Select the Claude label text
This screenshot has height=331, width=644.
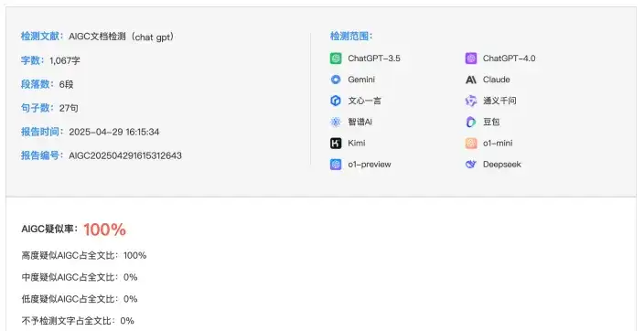coord(496,80)
